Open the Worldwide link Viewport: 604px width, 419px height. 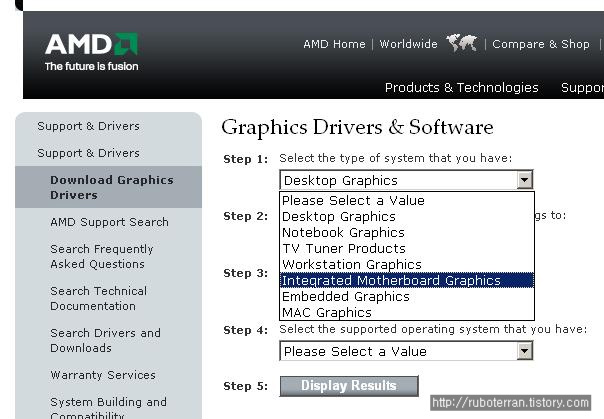(x=408, y=44)
